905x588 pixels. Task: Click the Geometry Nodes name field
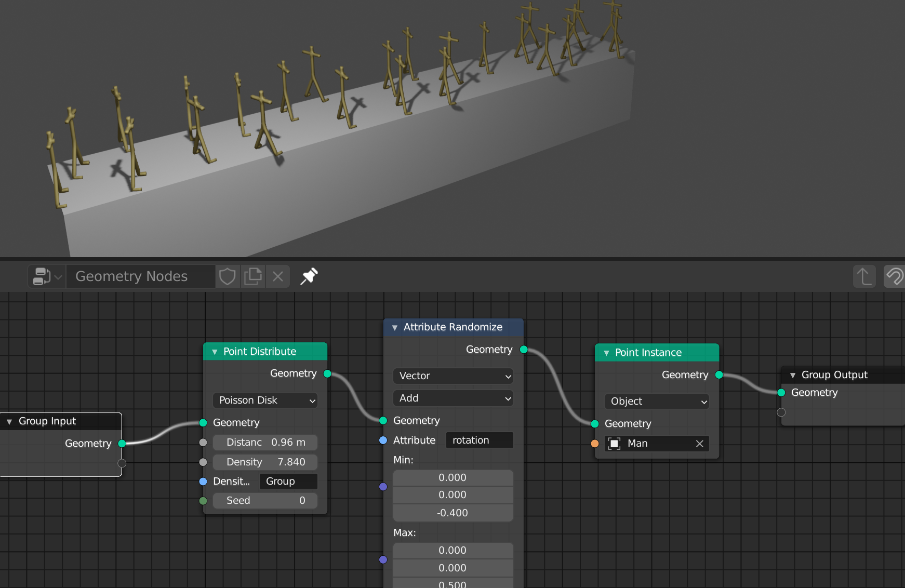pyautogui.click(x=141, y=276)
